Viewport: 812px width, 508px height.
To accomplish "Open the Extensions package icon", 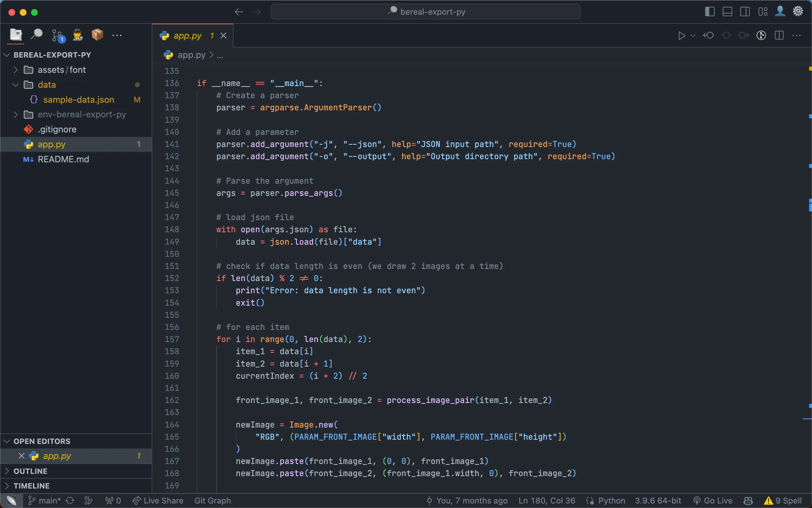I will click(x=97, y=35).
